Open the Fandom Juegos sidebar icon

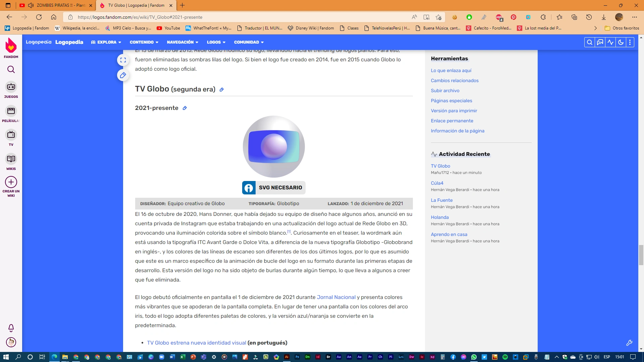click(x=11, y=87)
